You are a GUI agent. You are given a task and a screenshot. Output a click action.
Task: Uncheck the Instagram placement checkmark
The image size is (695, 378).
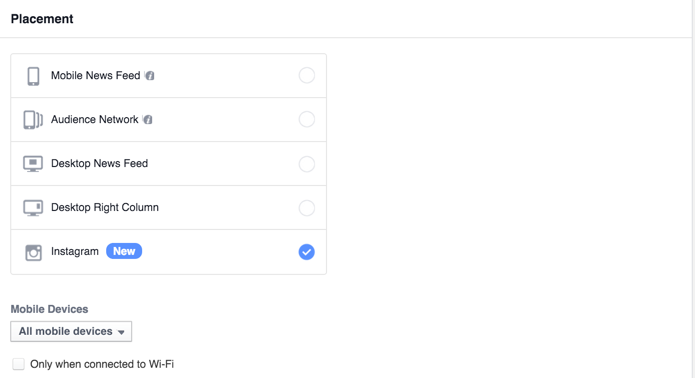307,252
